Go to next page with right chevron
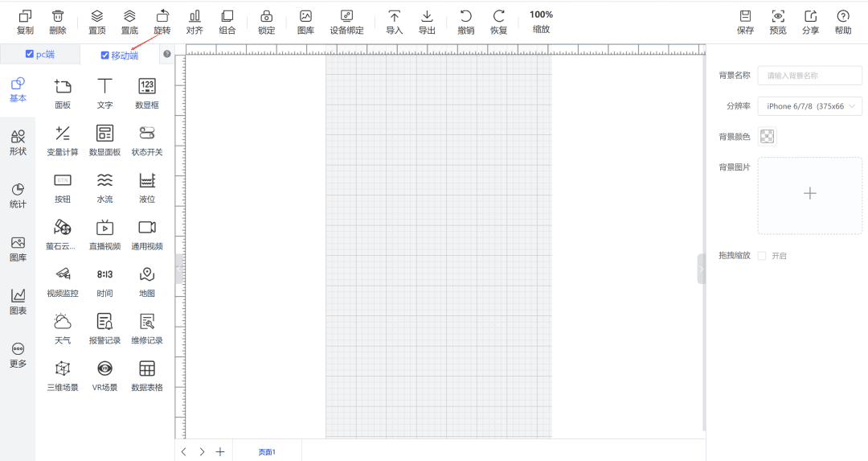868x461 pixels. (x=202, y=451)
